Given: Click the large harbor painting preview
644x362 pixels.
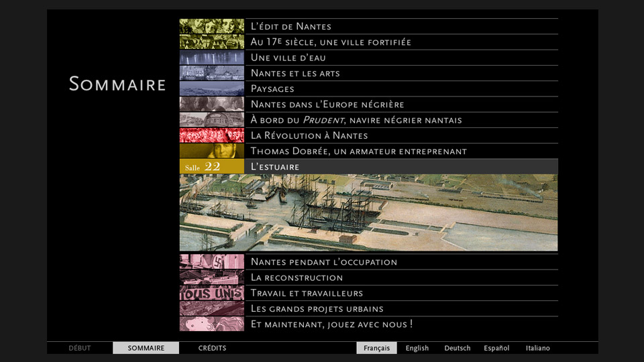Looking at the screenshot, I should [x=368, y=213].
